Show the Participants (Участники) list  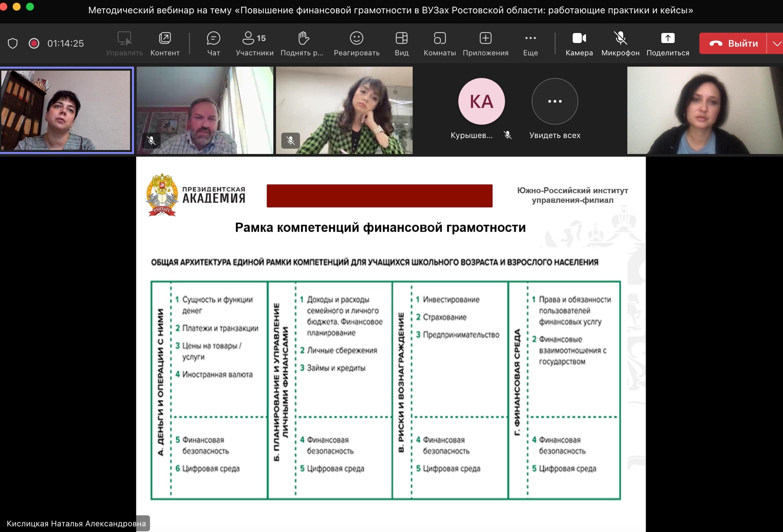point(254,43)
